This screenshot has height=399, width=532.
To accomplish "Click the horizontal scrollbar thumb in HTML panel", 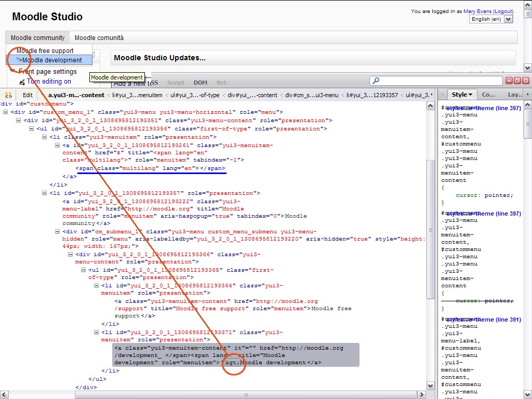I will (246, 395).
